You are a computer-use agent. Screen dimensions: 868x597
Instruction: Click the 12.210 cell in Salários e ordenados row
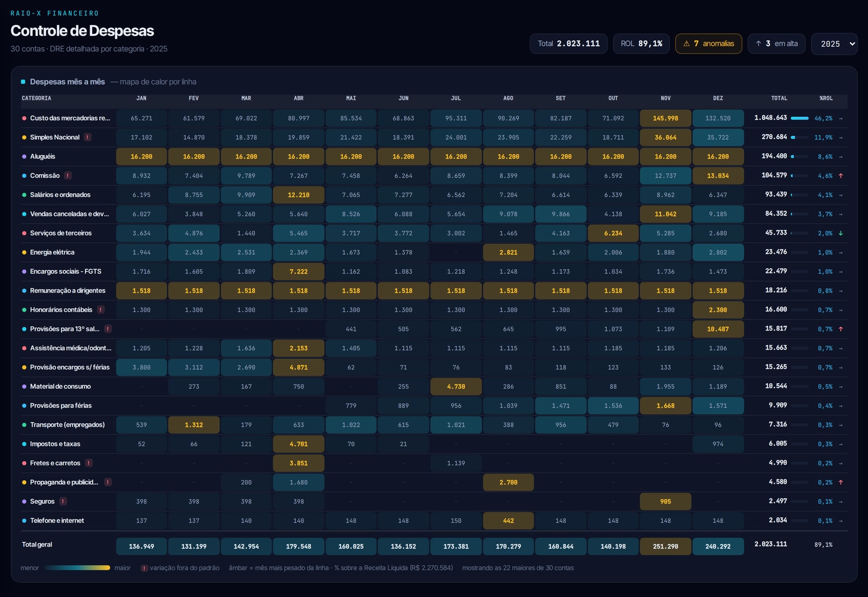[298, 195]
